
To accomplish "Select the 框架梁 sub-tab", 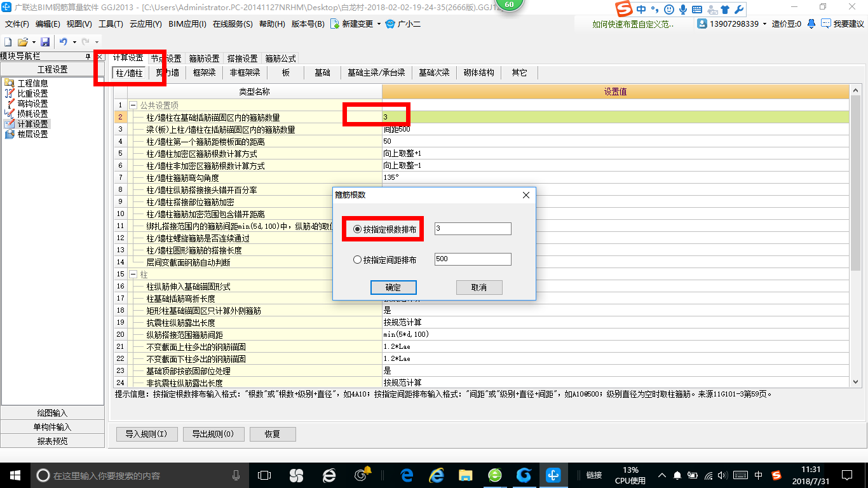I will (204, 73).
